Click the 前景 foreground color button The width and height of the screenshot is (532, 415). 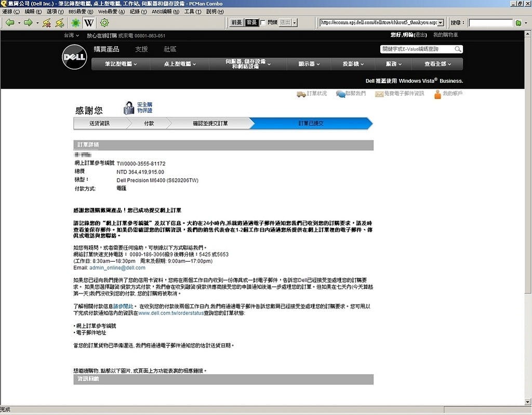236,22
